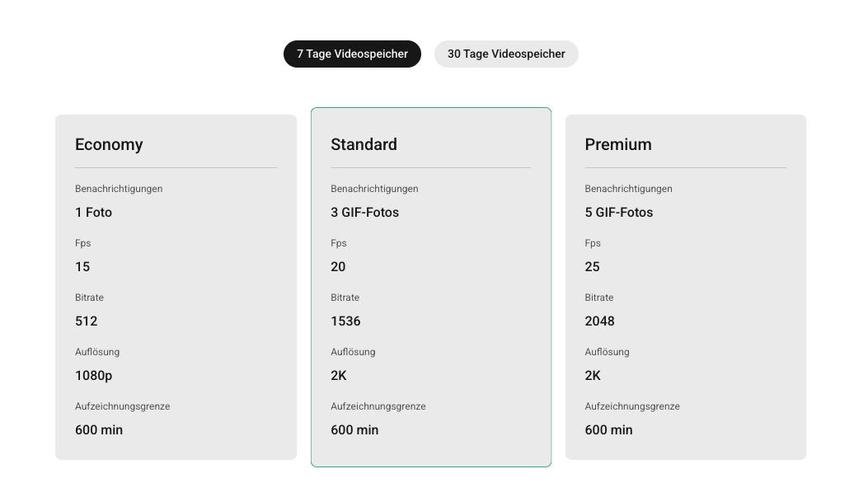This screenshot has width=868, height=497.
Task: Click the Economy bitrate value 512
Action: (x=86, y=321)
